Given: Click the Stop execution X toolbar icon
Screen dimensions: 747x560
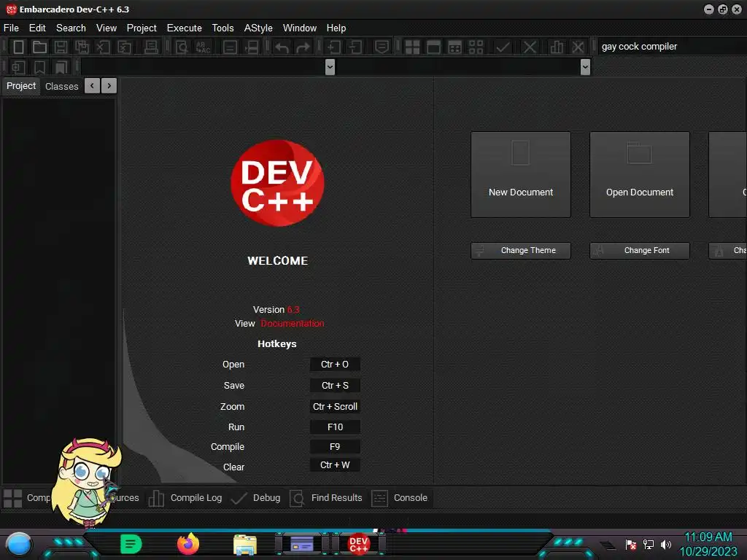Looking at the screenshot, I should (530, 47).
